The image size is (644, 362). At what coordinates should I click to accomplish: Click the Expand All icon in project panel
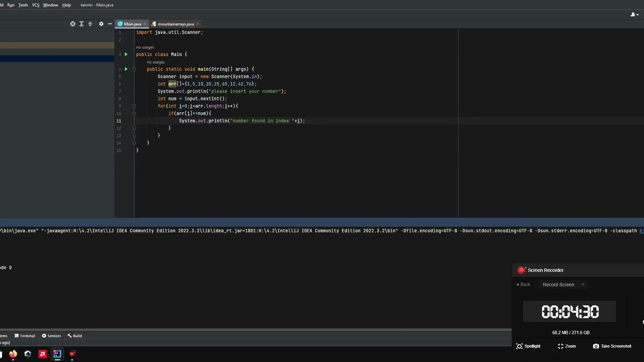pyautogui.click(x=82, y=24)
